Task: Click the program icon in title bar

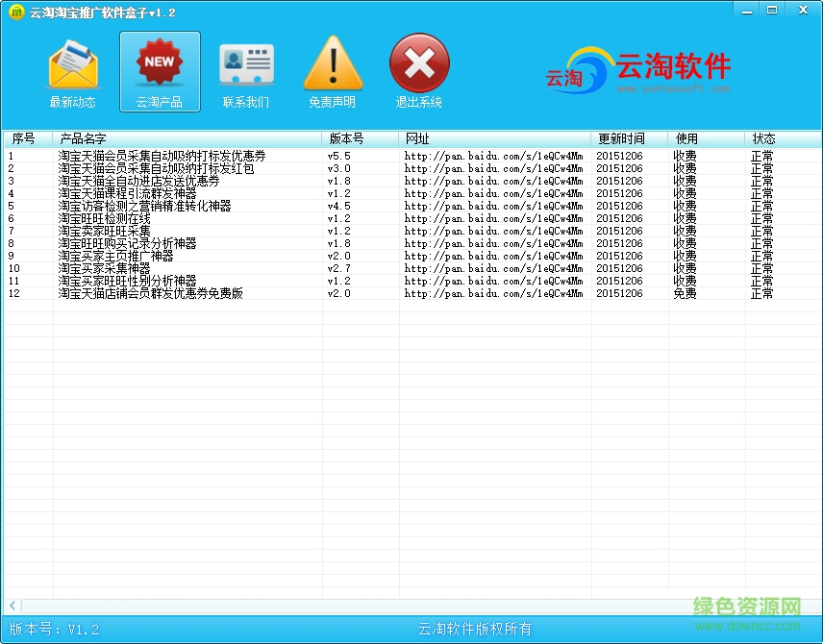Action: (16, 10)
